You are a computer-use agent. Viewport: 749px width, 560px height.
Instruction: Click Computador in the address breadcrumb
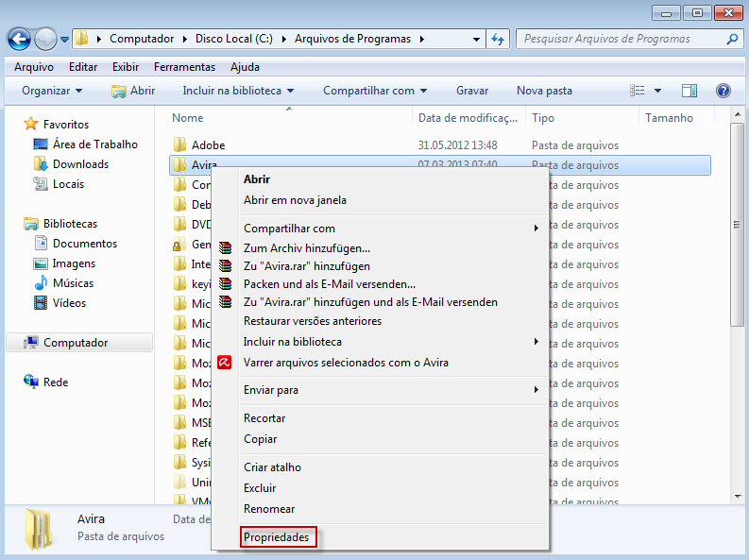coord(142,39)
